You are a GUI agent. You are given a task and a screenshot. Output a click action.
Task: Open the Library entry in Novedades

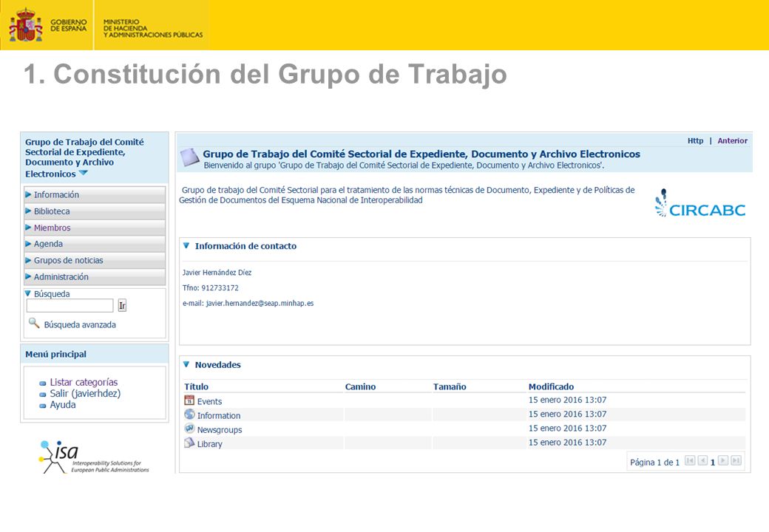point(209,444)
